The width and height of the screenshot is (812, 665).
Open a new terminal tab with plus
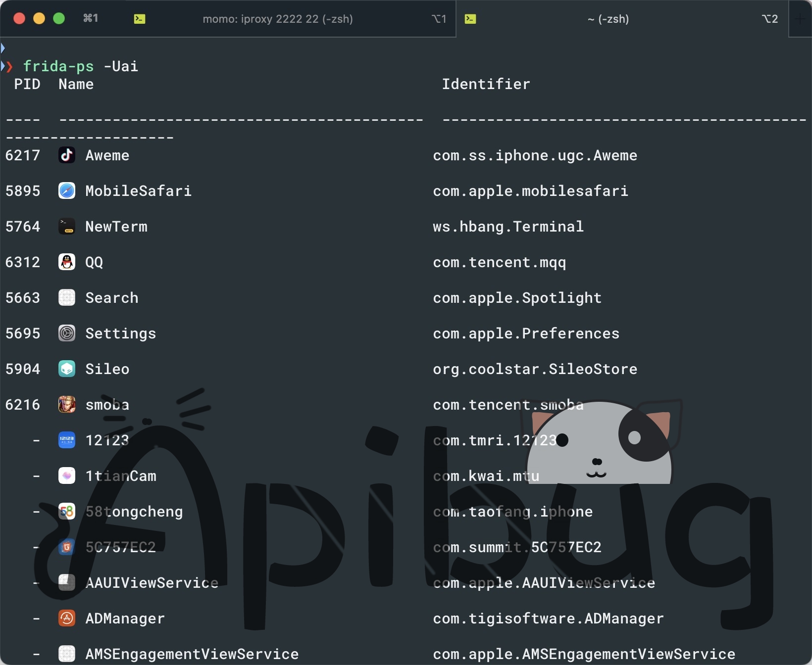click(x=800, y=19)
